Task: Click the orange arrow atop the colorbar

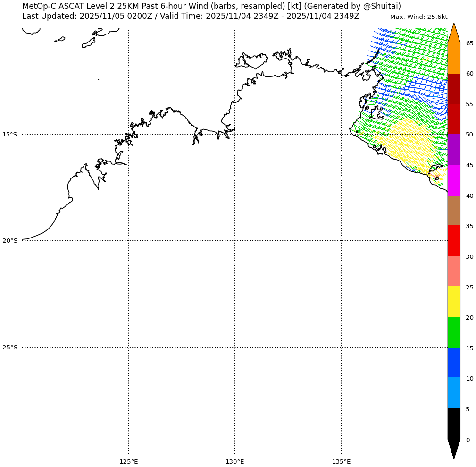Action: [454, 33]
